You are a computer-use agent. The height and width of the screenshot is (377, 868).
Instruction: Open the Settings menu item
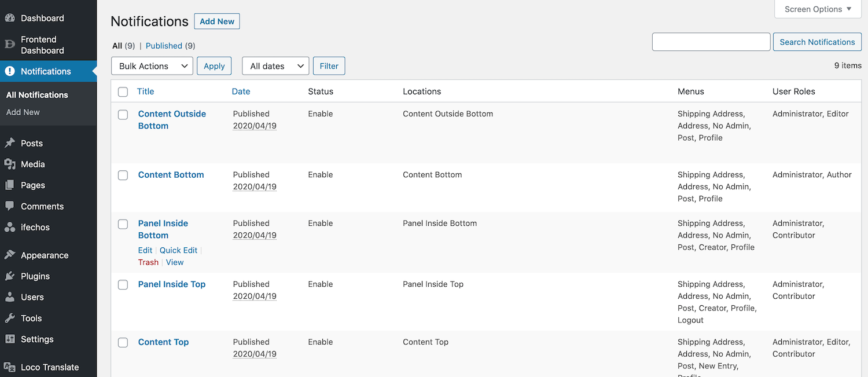pos(49,339)
